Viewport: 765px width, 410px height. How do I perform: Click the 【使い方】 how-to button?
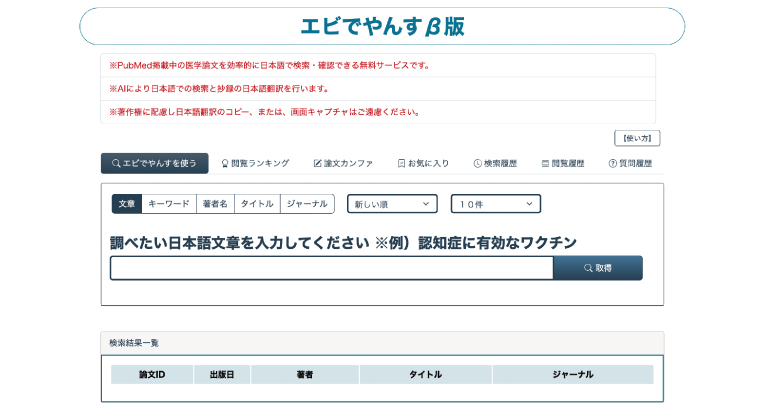(637, 138)
